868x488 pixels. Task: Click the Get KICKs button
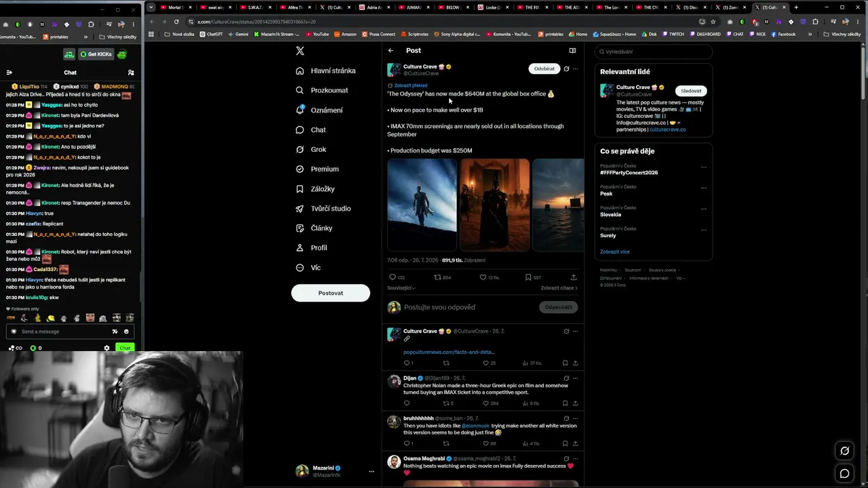coord(96,54)
